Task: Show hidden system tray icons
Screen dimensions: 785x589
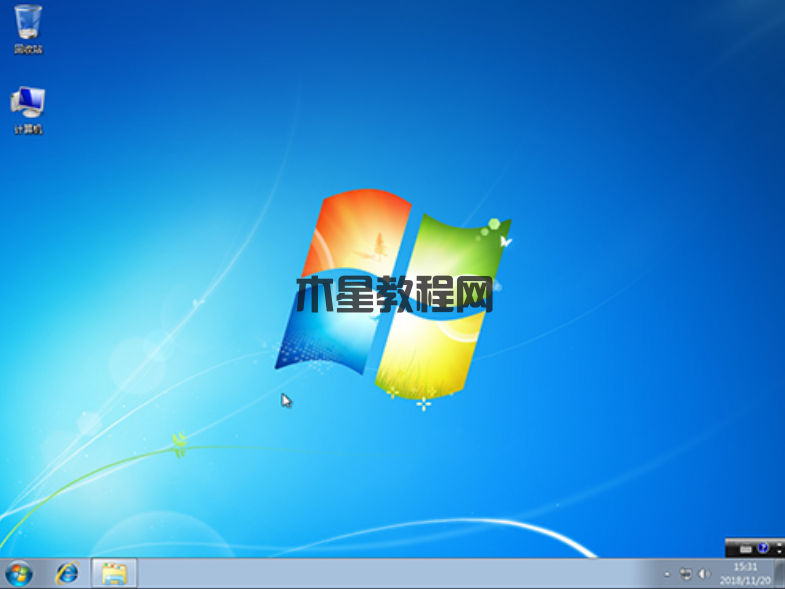Action: [x=667, y=574]
